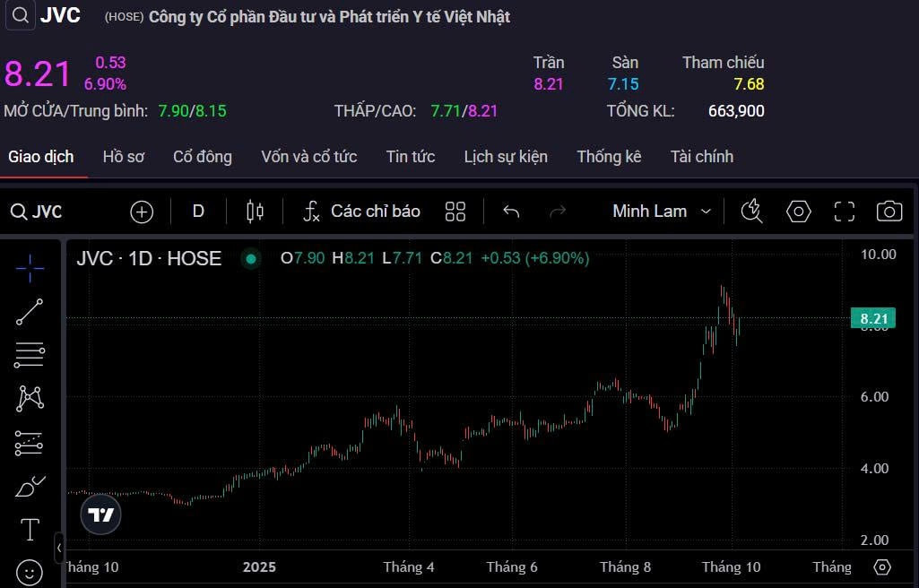Screen dimensions: 919x588
Task: Click the JVC symbol search field
Action: (37, 212)
